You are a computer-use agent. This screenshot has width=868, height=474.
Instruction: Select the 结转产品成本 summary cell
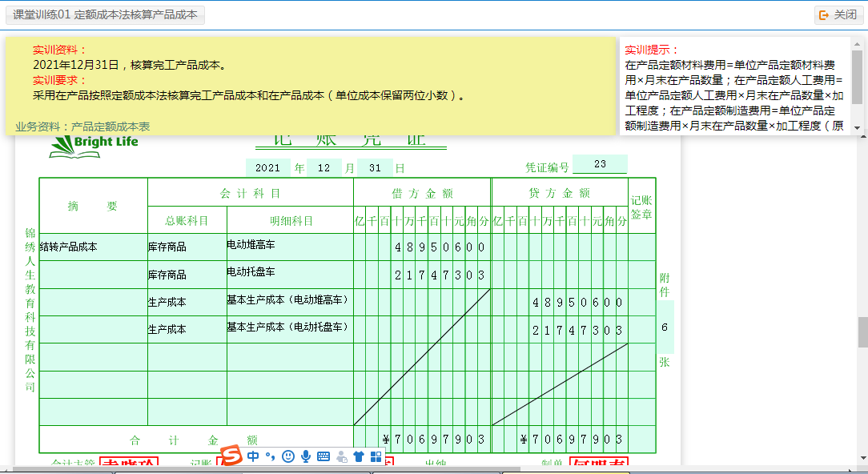(94, 247)
